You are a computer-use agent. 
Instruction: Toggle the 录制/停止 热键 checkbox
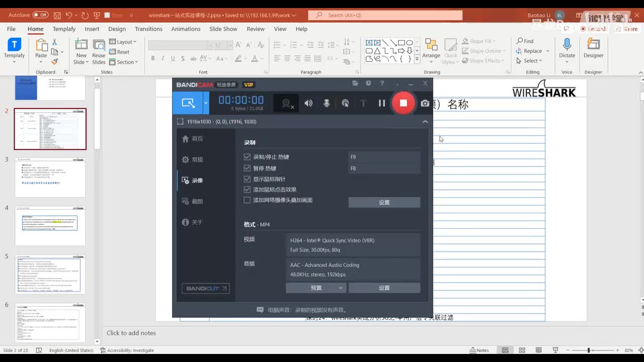(x=247, y=157)
